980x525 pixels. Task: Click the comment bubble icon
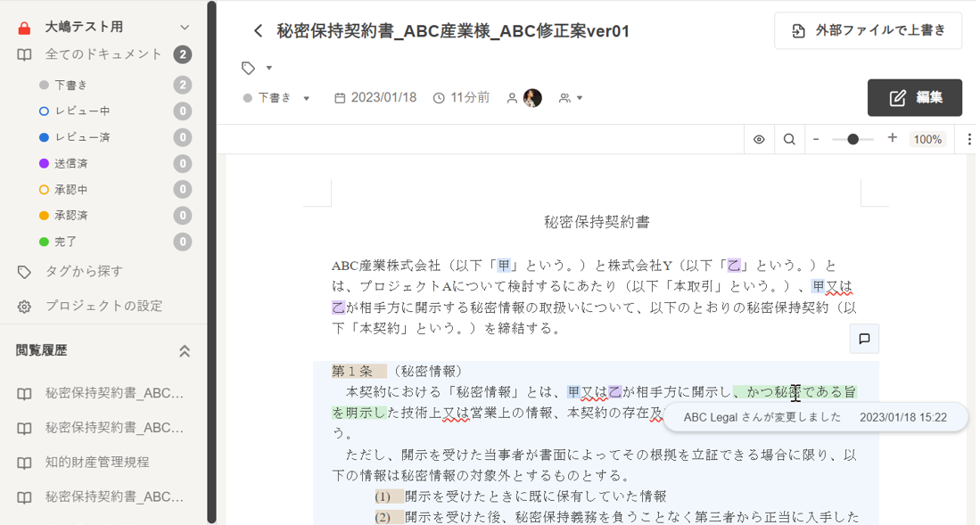click(x=864, y=339)
